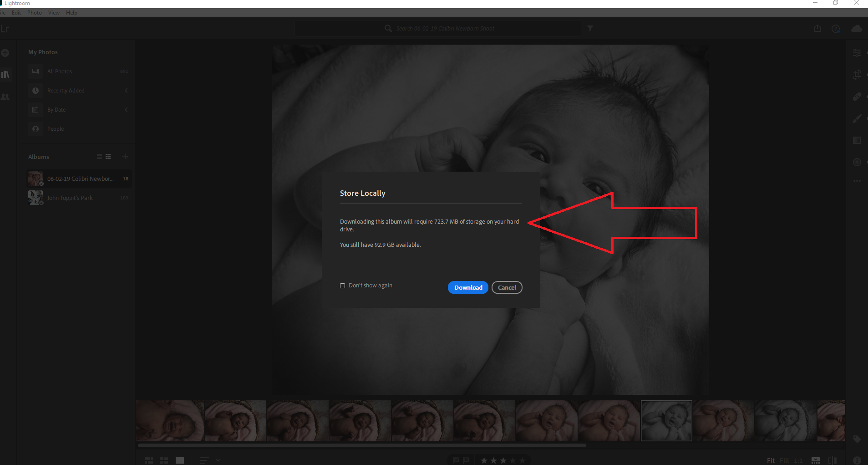Set zoom to 1:1
868x465 pixels.
pyautogui.click(x=798, y=460)
